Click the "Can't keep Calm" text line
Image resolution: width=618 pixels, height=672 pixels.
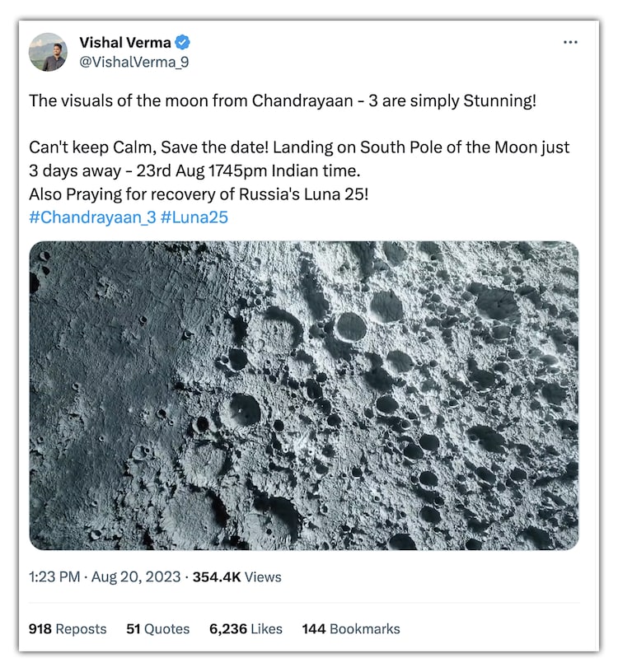299,147
